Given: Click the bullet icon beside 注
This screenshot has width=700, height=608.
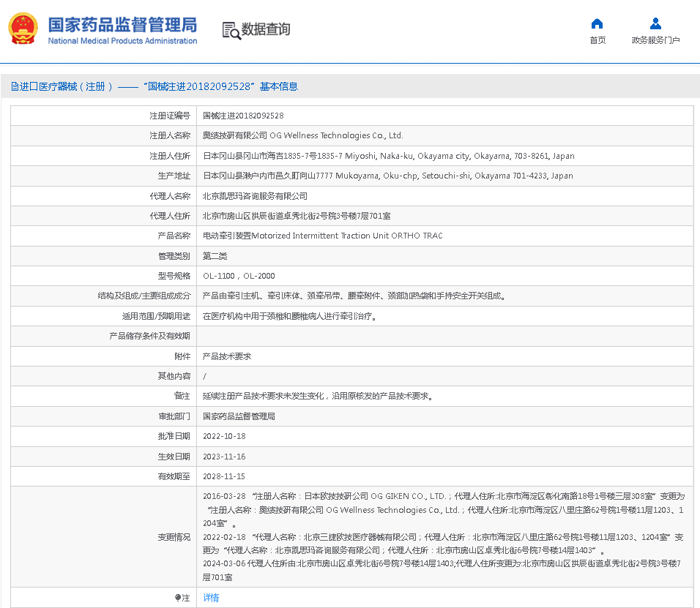Looking at the screenshot, I should click(x=178, y=598).
